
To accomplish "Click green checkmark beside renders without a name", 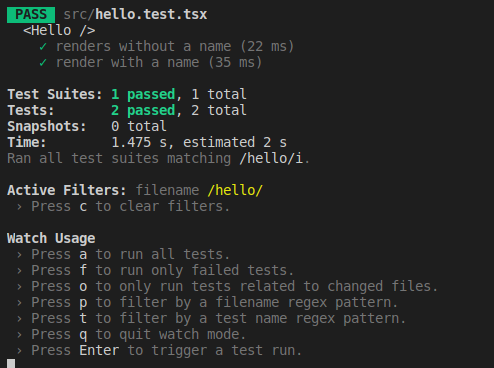I will [43, 47].
